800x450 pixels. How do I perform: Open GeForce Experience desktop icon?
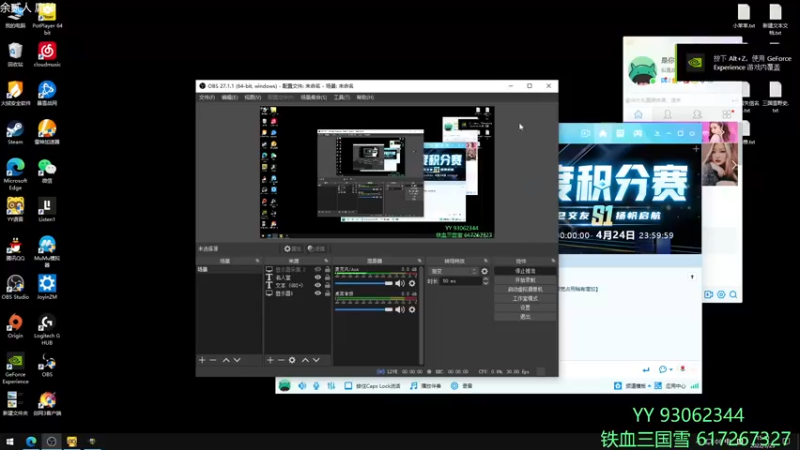coord(15,368)
